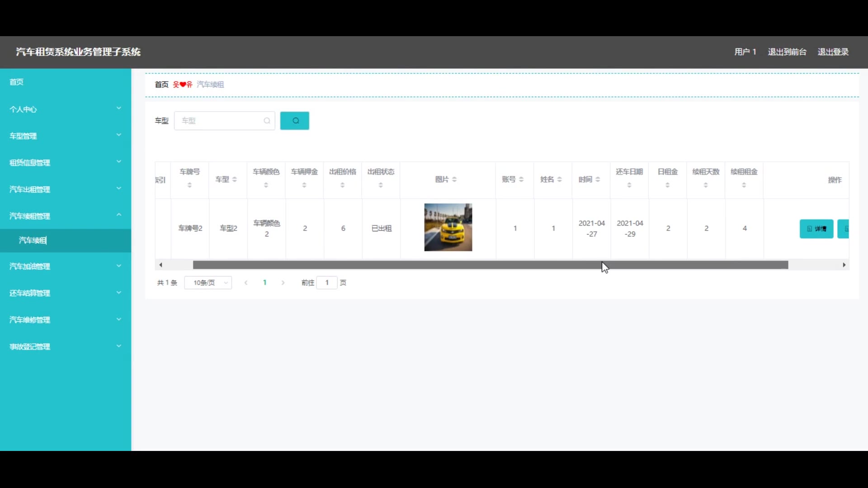Click horizontal scrollbar left arrow
The height and width of the screenshot is (488, 868).
(160, 265)
